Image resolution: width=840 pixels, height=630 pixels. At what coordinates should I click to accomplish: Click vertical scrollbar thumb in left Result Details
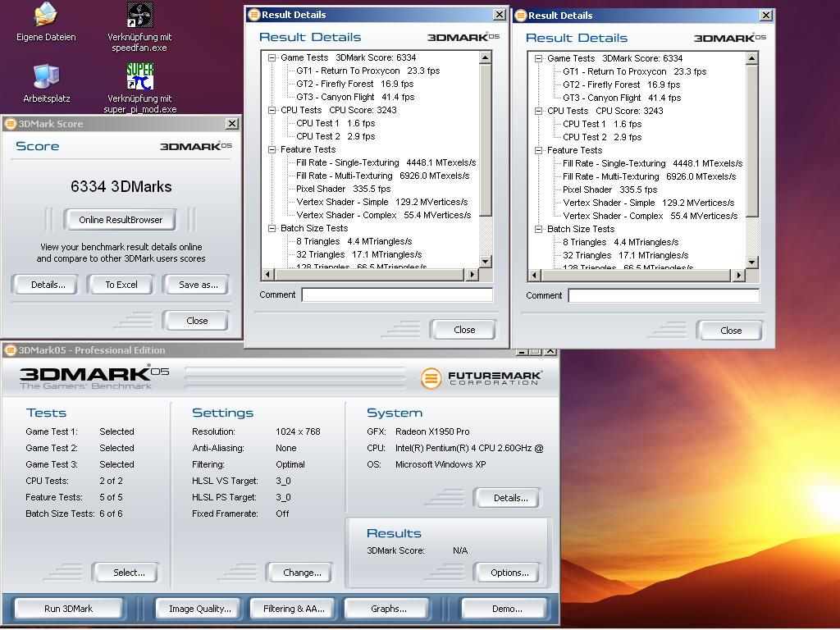point(486,140)
